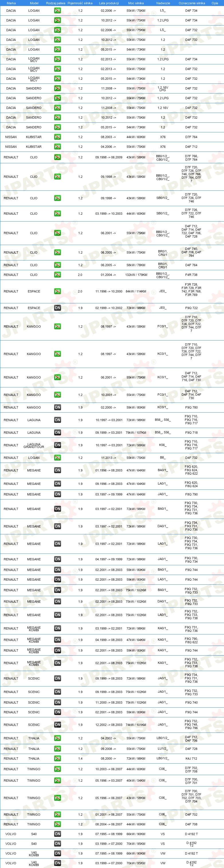Screen dimensions: 224x868
Task: Click production years 12.2002 -> 08.2003
Action: (x=109, y=724)
